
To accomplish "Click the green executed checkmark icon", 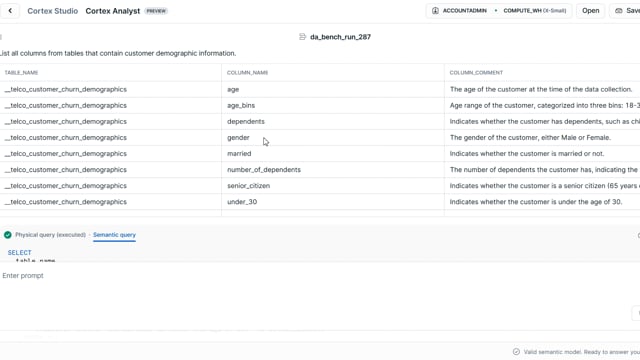I will pos(8,235).
